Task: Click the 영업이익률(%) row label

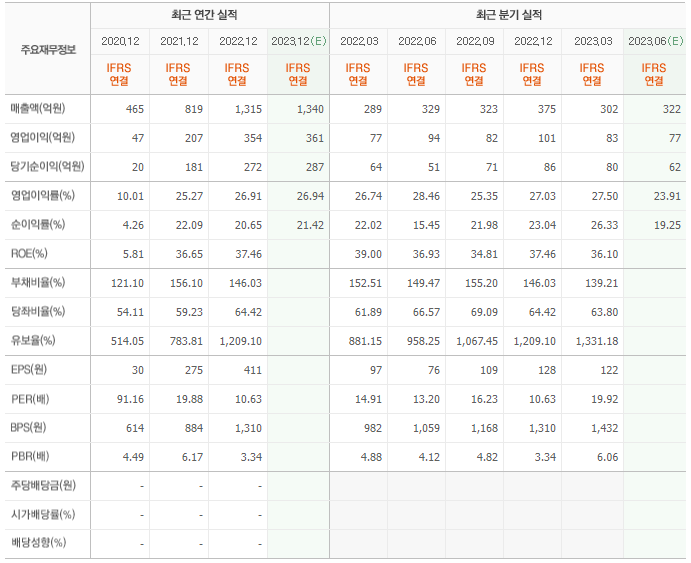Action: click(43, 195)
